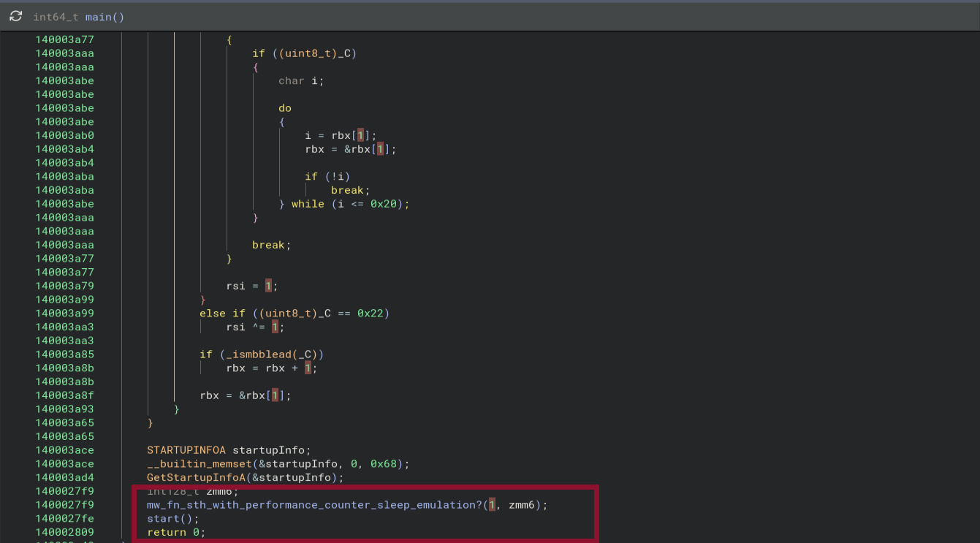Follow the GetStartupInfoA API call
The image size is (980, 543).
pos(194,478)
